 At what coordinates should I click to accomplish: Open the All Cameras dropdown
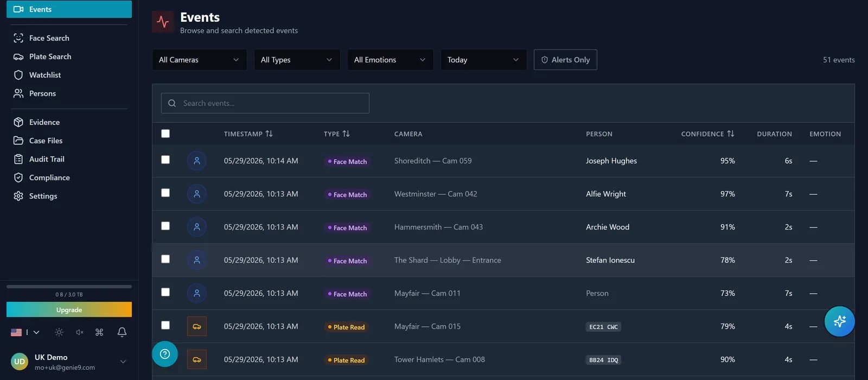point(199,60)
